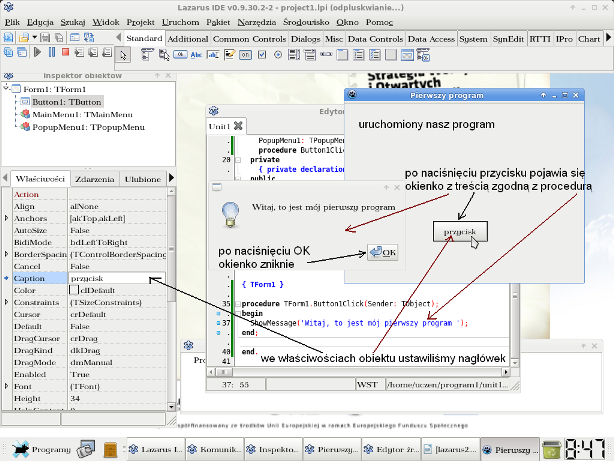Click the New Unit toolbar icon
The height and width of the screenshot is (461, 614).
8,38
